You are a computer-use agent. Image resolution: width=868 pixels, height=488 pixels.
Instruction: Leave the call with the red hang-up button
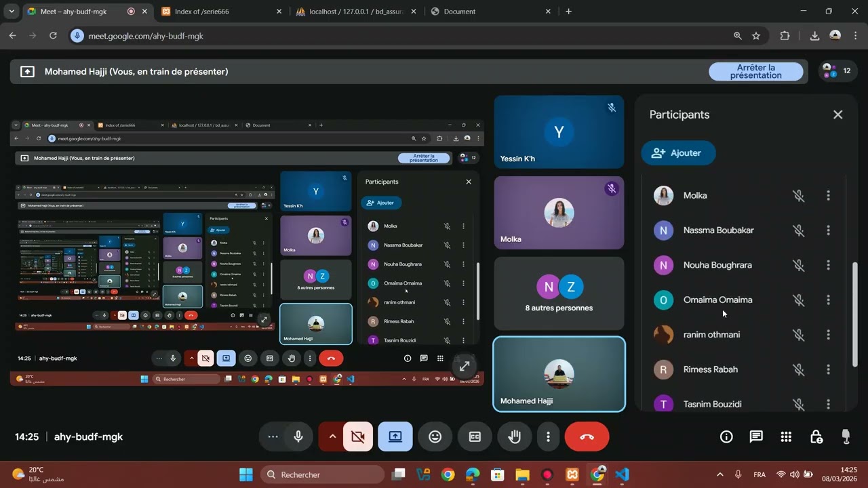pyautogui.click(x=587, y=437)
